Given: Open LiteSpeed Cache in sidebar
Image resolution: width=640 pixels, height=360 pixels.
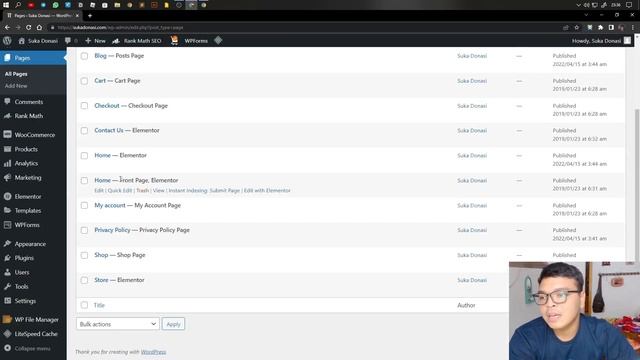Looking at the screenshot, I should (36, 334).
